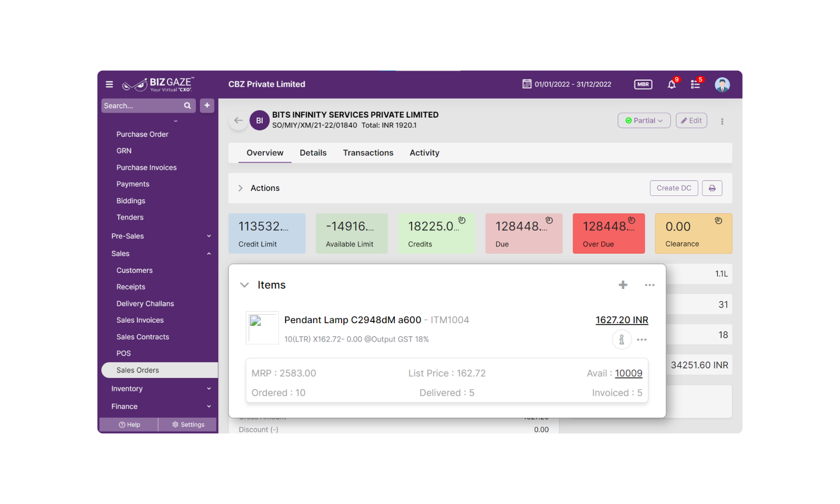Click the Due card
Image resolution: width=840 pixels, height=504 pixels.
point(524,234)
